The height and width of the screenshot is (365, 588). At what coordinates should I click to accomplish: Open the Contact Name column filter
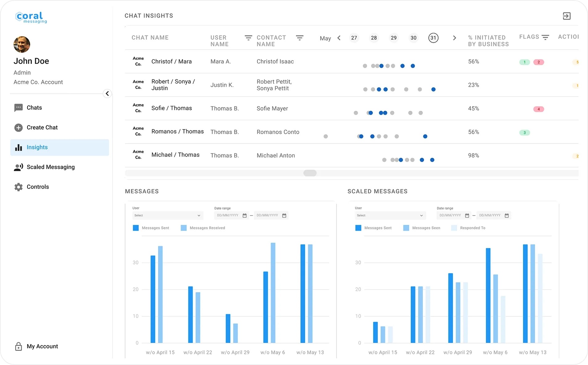299,38
